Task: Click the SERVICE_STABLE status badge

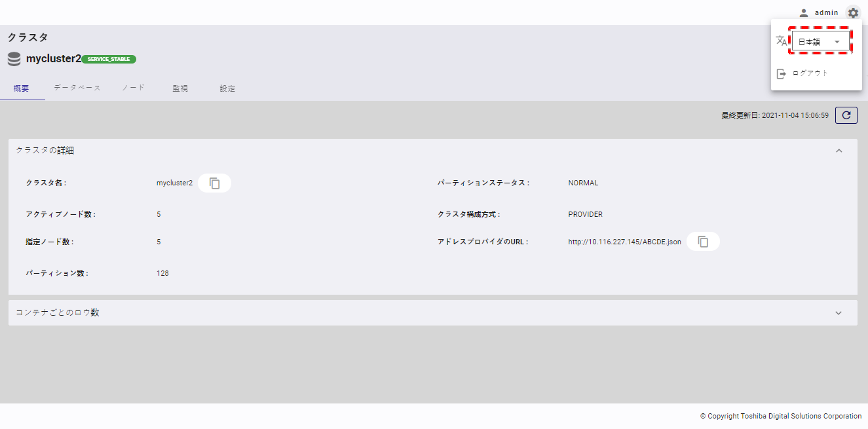Action: [109, 59]
